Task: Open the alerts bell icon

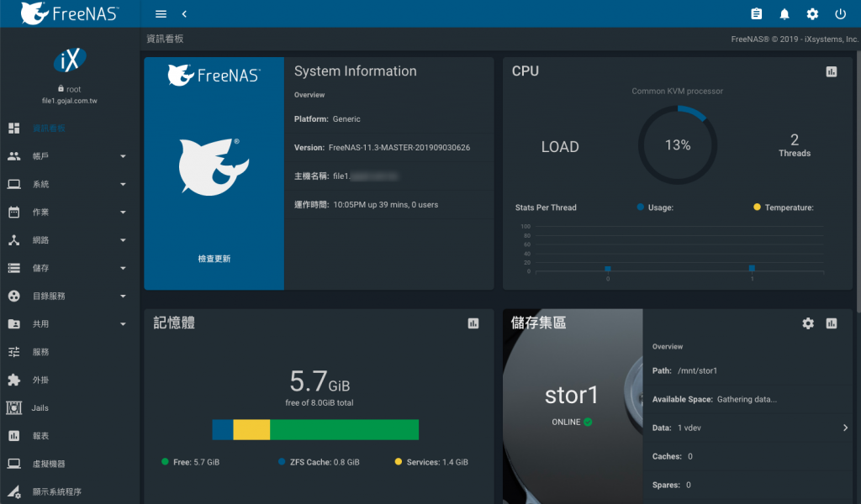Action: point(784,14)
